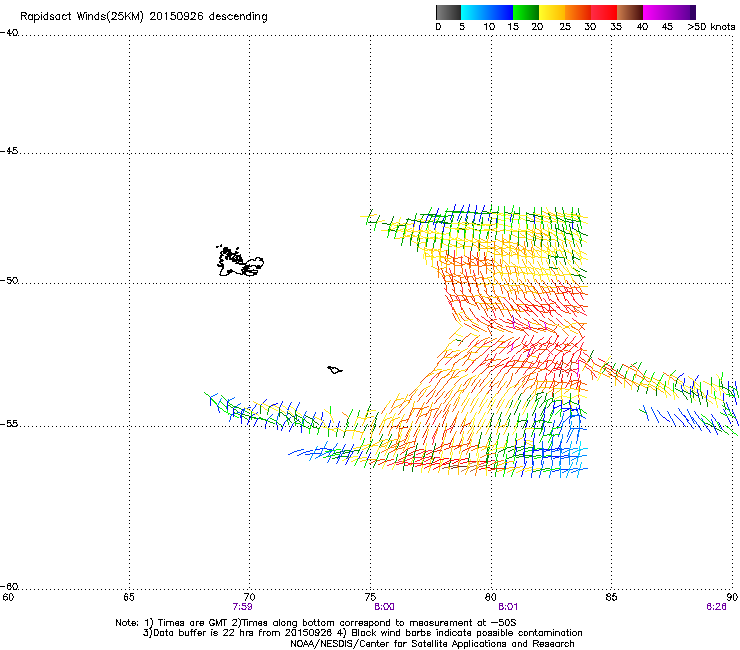
Task: Click the yellow 20–25 knots legend color
Action: [552, 12]
